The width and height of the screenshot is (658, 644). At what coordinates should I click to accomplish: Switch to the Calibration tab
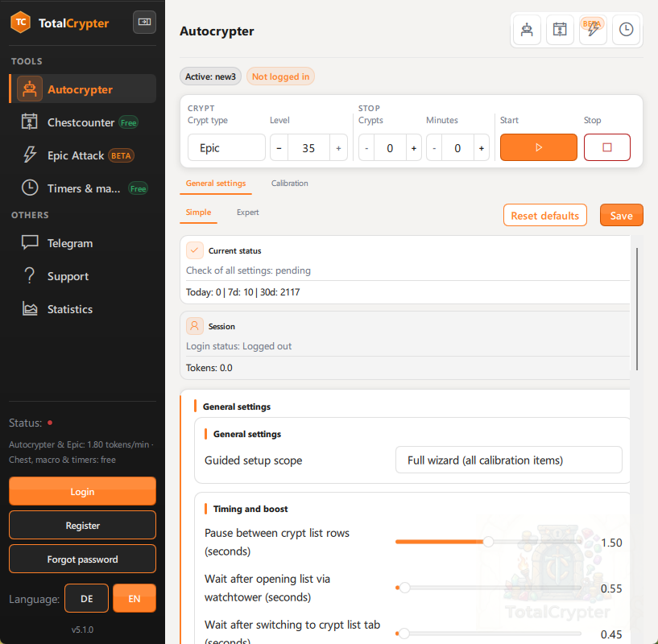290,184
